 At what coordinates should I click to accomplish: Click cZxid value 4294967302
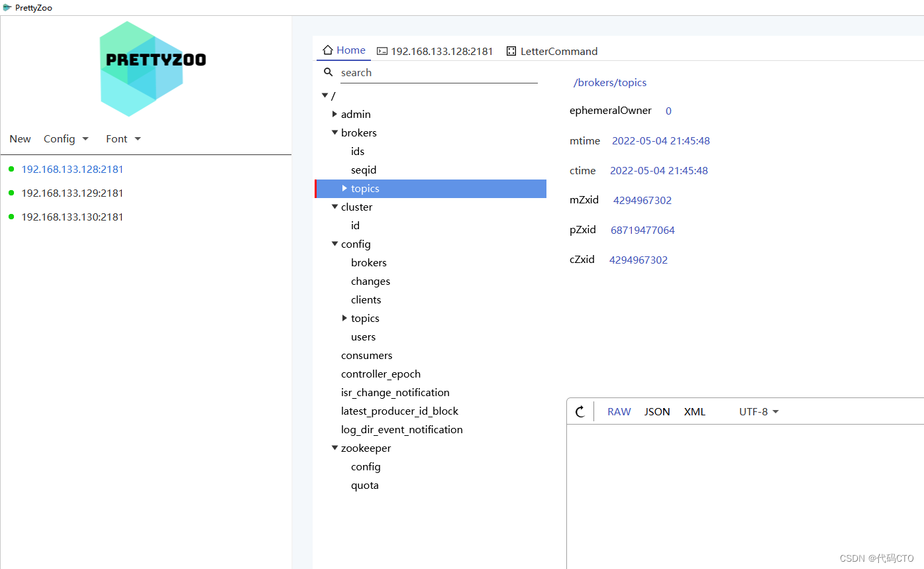coord(639,260)
